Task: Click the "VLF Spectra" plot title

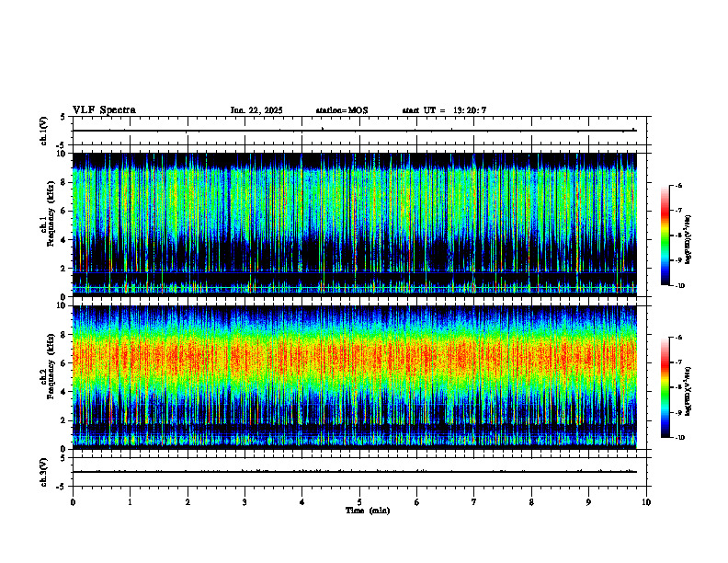Action: click(104, 110)
